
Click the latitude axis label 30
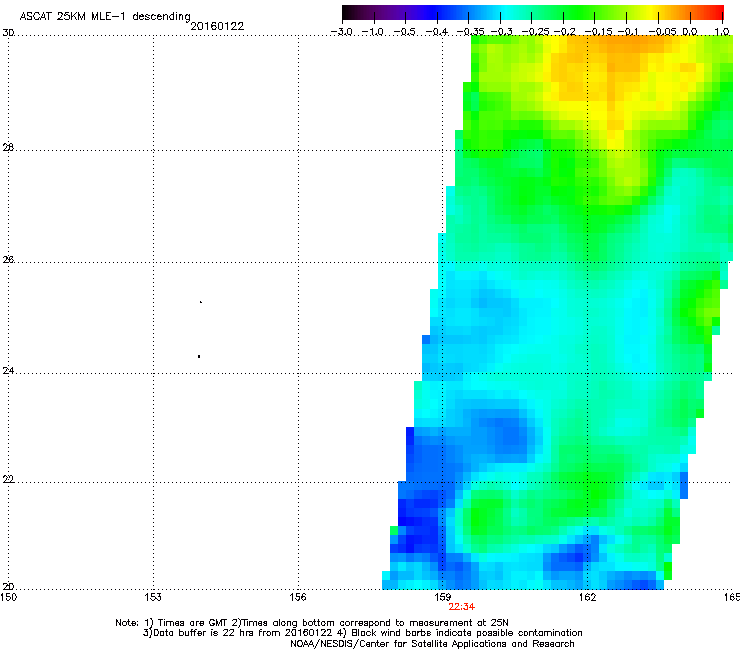(8, 33)
